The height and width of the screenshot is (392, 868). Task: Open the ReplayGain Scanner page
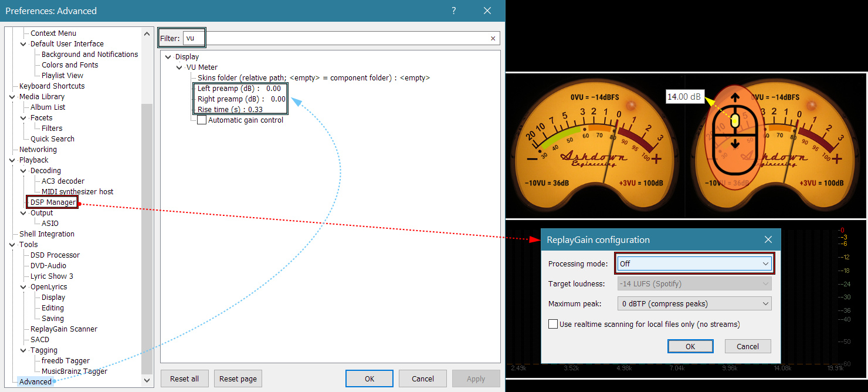pyautogui.click(x=63, y=329)
